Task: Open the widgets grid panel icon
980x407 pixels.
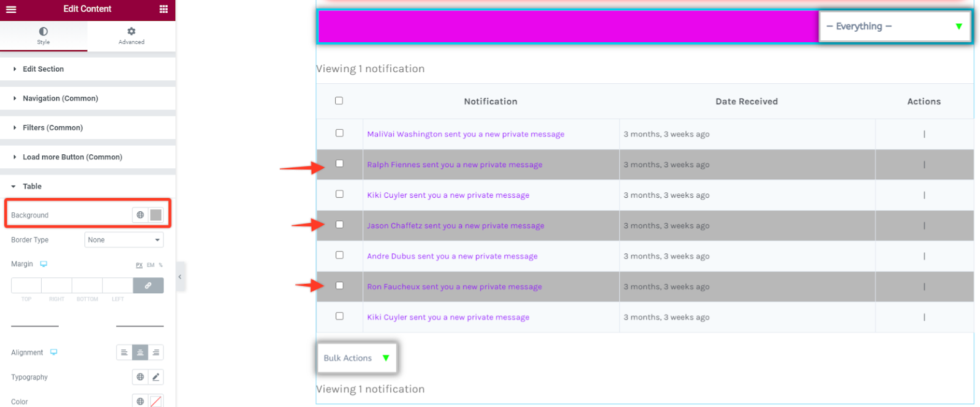Action: pyautogui.click(x=164, y=9)
